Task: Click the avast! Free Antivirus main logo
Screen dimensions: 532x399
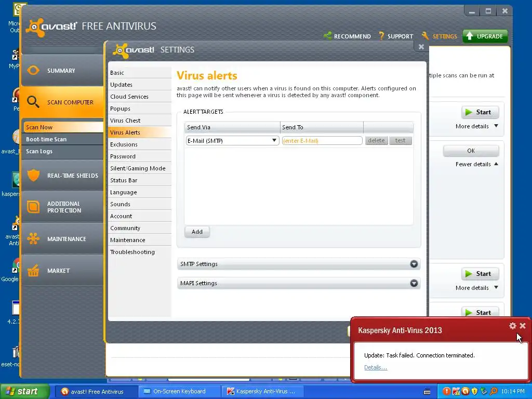Action: [51, 27]
